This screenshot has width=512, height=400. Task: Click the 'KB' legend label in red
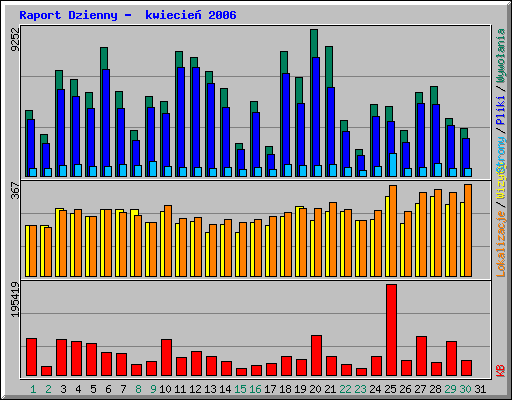501,371
